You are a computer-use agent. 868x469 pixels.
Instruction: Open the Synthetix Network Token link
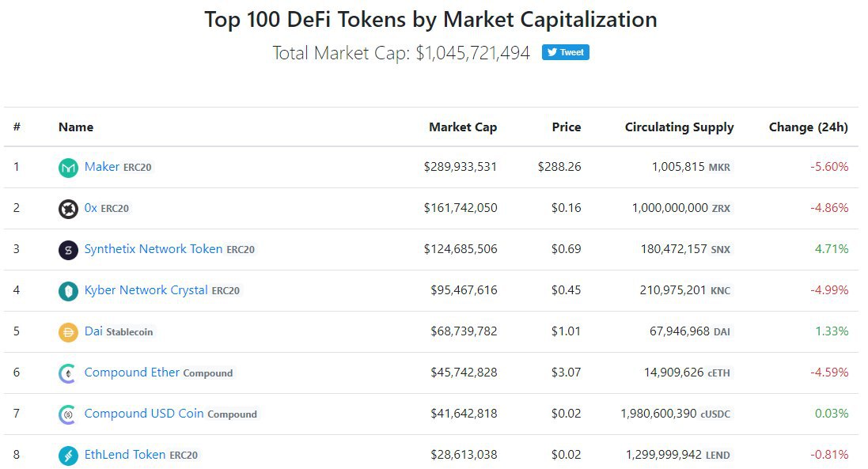coord(154,249)
